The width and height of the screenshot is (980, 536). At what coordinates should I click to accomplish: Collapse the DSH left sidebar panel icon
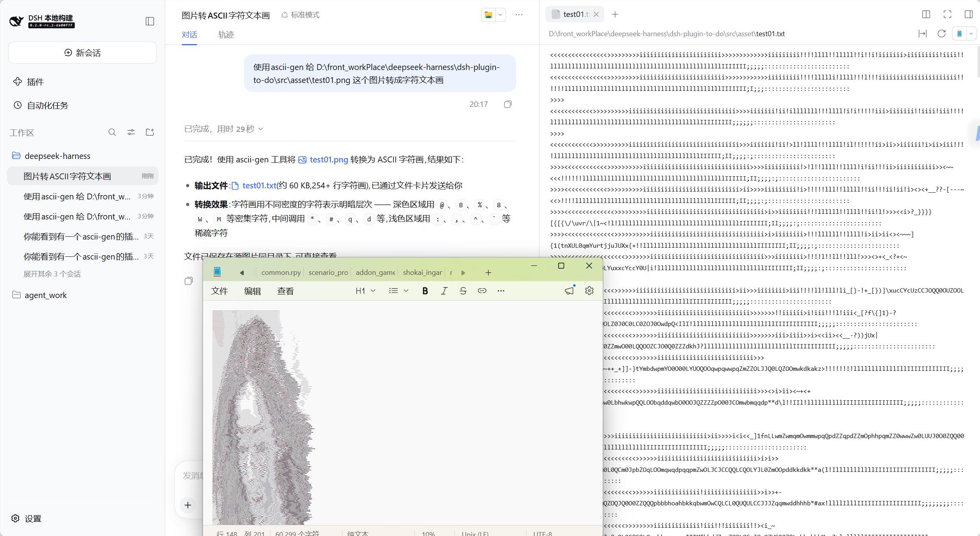click(x=150, y=21)
